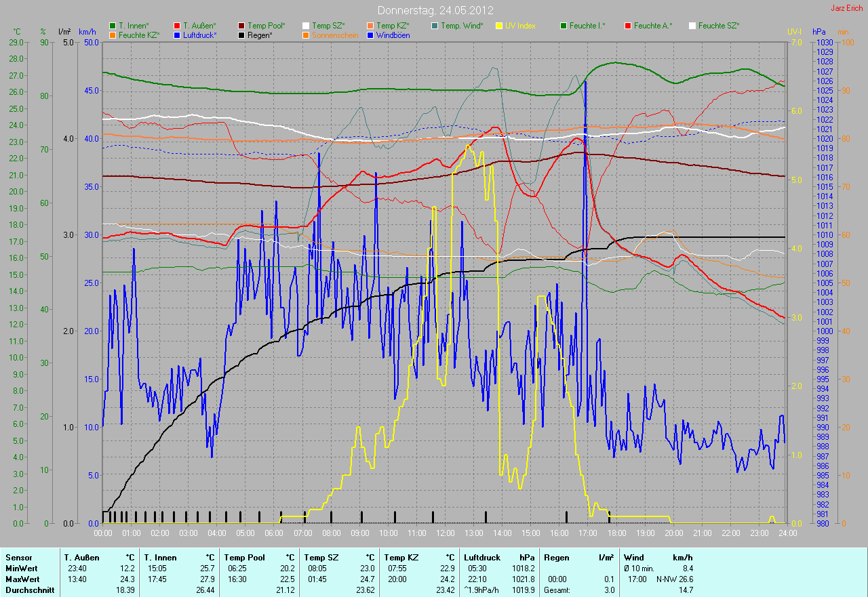Click the chart title 'Donnerstag, 24.05.2012'
This screenshot has width=868, height=597.
pos(435,10)
